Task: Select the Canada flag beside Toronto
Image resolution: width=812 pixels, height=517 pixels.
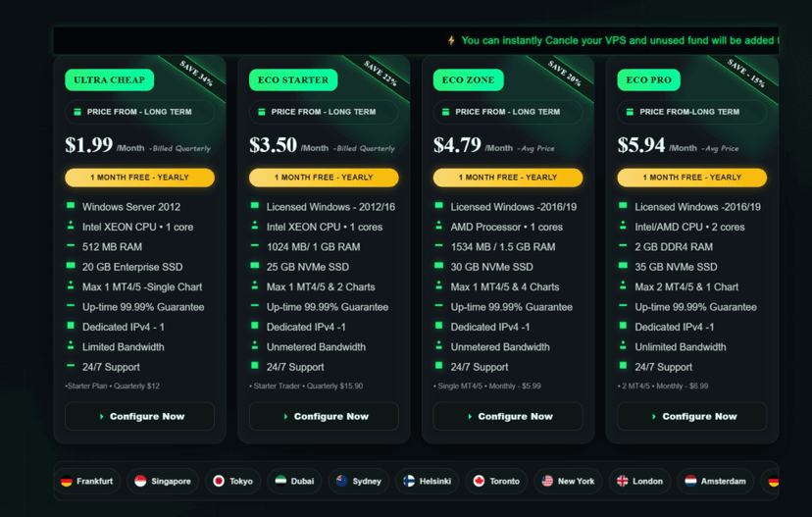Action: [x=479, y=482]
